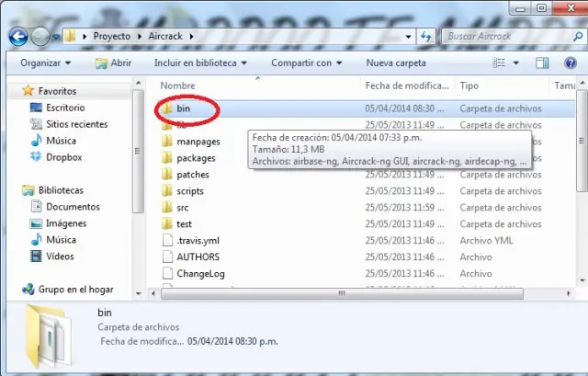Click the 'manpages' folder name

click(198, 142)
